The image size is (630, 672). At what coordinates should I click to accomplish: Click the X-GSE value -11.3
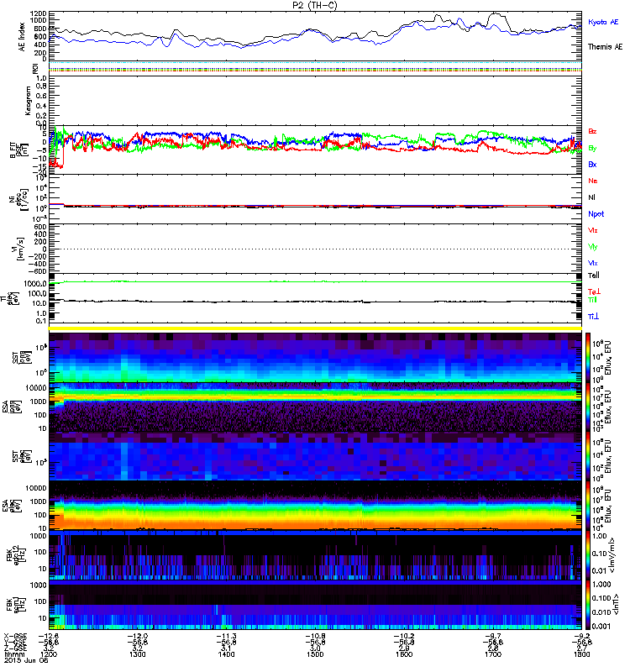[x=226, y=636]
